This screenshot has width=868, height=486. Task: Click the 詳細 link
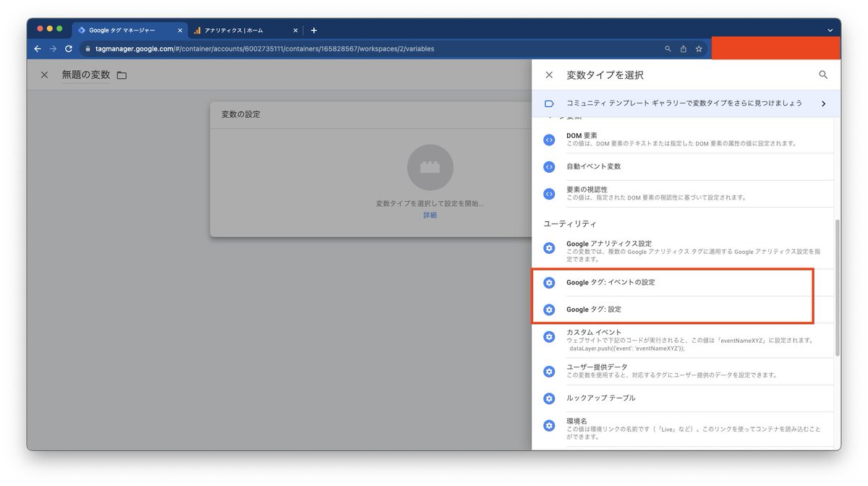pyautogui.click(x=430, y=216)
